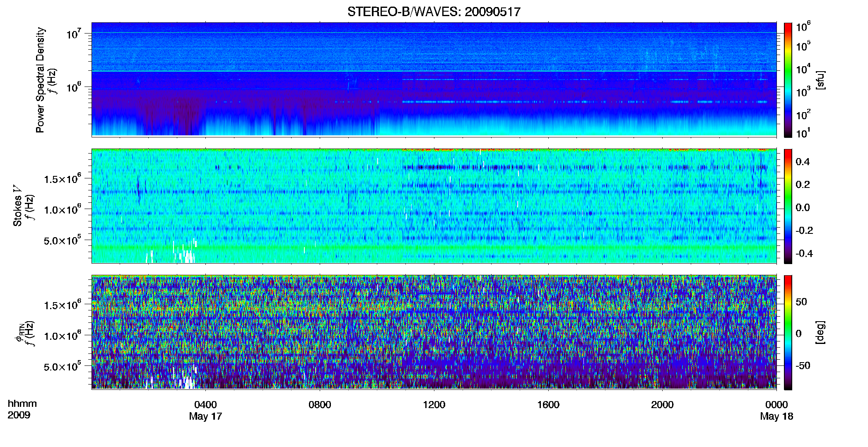The height and width of the screenshot is (447, 868).
Task: Click the May 17 date label
Action: pos(205,416)
